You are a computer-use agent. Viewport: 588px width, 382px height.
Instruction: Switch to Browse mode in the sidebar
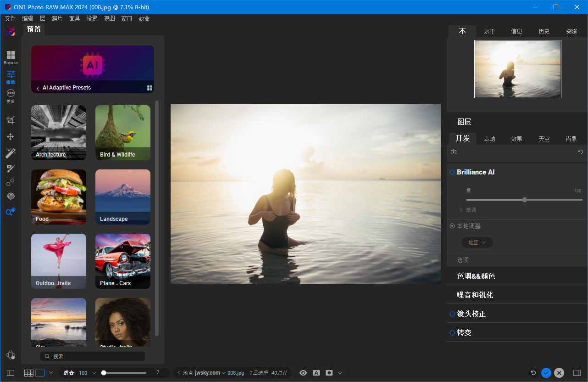[10, 56]
